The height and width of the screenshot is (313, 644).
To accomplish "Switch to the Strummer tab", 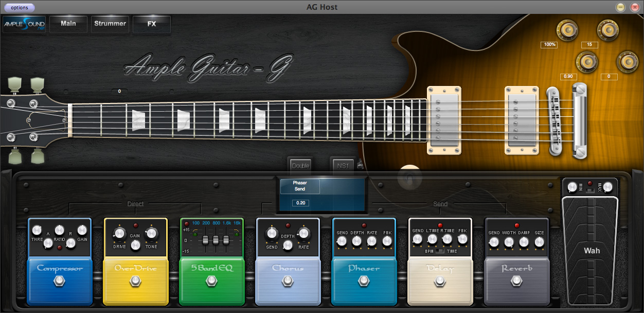I will click(110, 24).
